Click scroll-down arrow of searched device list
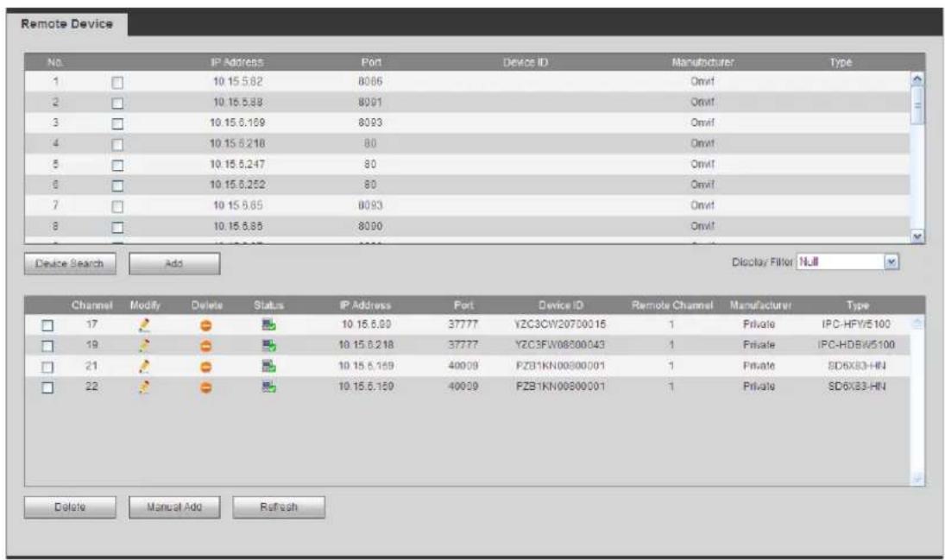The image size is (945, 560). [x=917, y=237]
